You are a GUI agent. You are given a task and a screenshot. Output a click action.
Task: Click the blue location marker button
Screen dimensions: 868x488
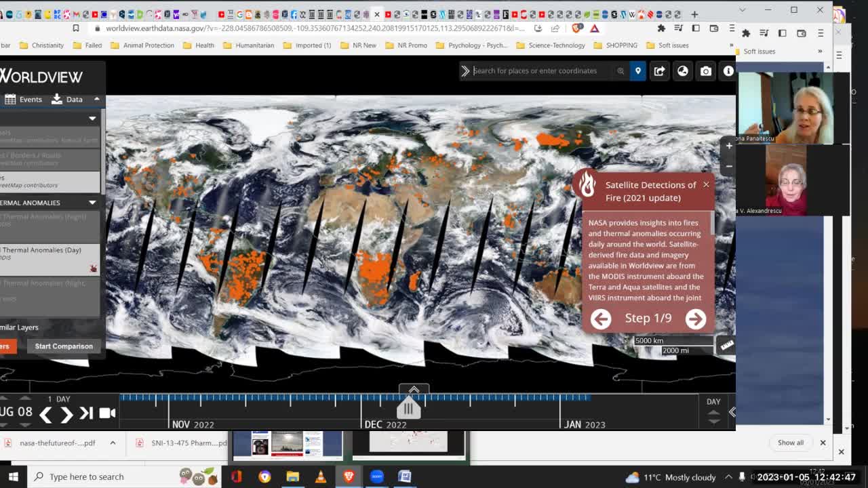click(637, 70)
